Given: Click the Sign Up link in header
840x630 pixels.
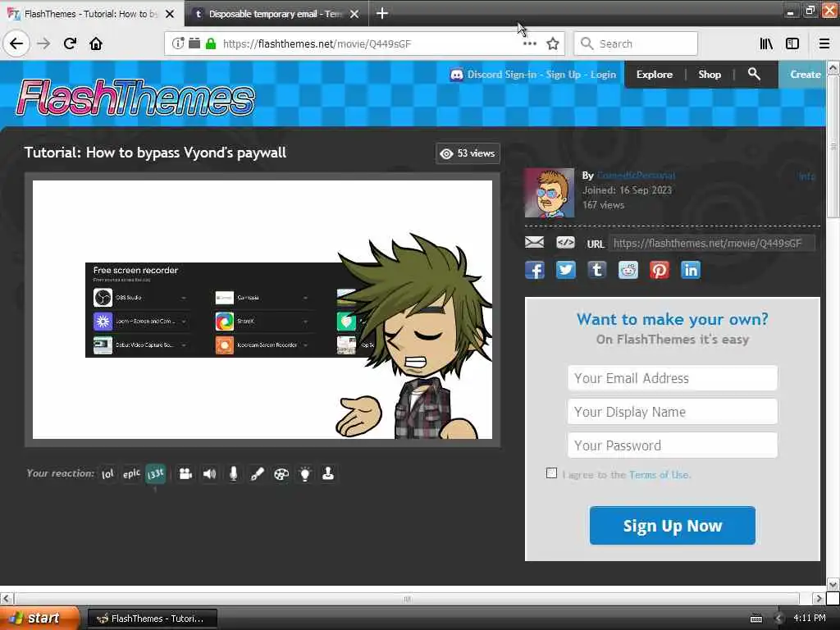Looking at the screenshot, I should tap(563, 75).
